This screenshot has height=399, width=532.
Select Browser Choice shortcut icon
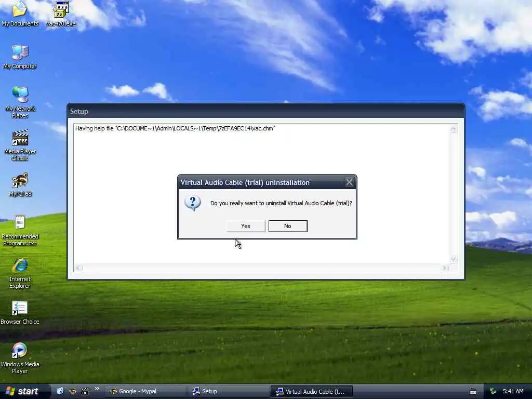tap(20, 313)
